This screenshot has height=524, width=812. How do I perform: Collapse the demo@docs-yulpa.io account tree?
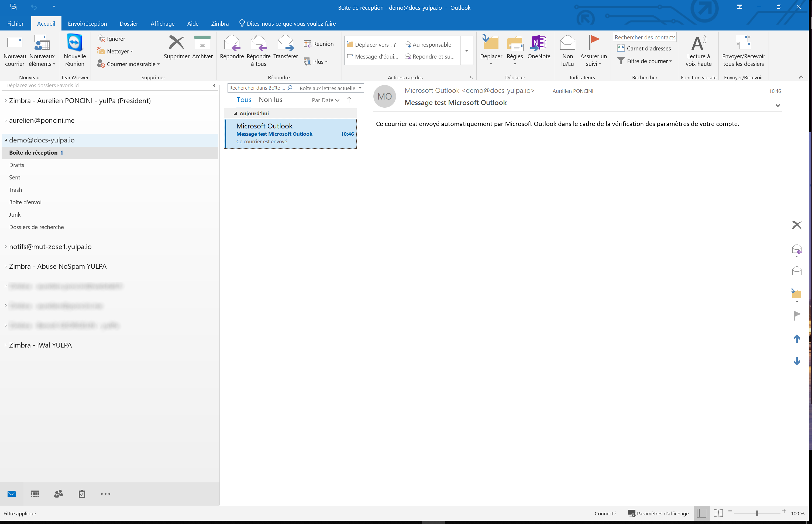pyautogui.click(x=5, y=140)
